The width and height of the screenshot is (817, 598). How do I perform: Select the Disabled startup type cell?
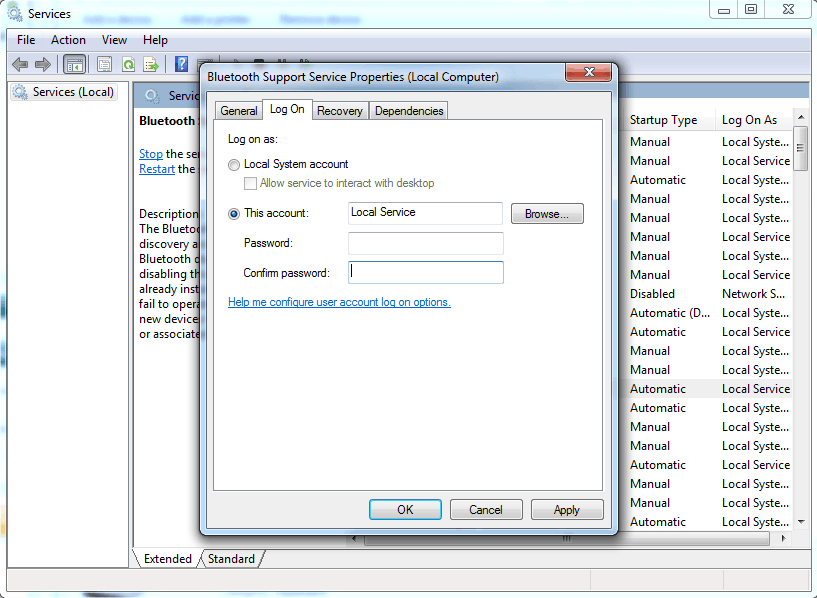[x=652, y=294]
